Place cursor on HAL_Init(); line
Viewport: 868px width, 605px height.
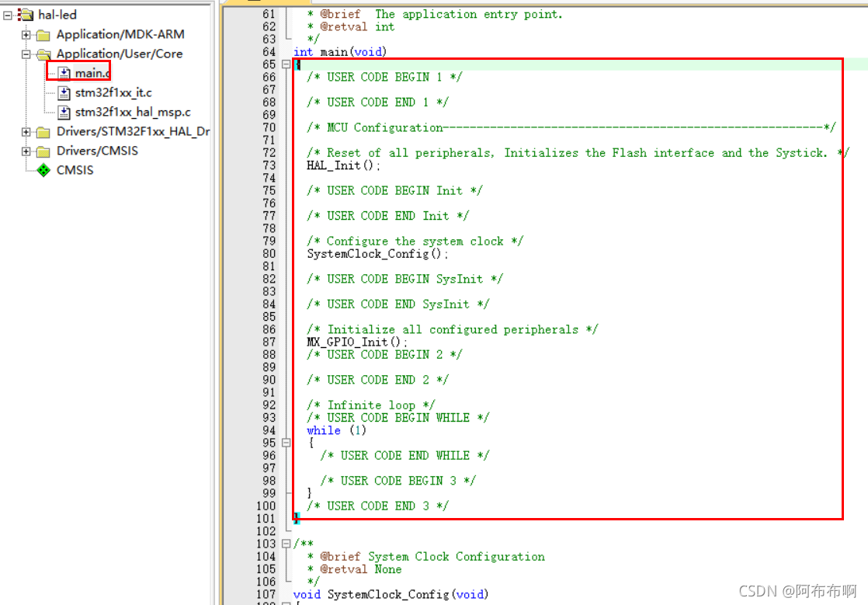(344, 165)
